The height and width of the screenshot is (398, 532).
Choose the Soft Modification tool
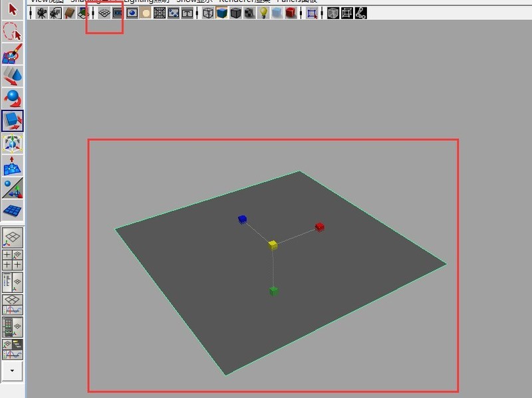[13, 165]
